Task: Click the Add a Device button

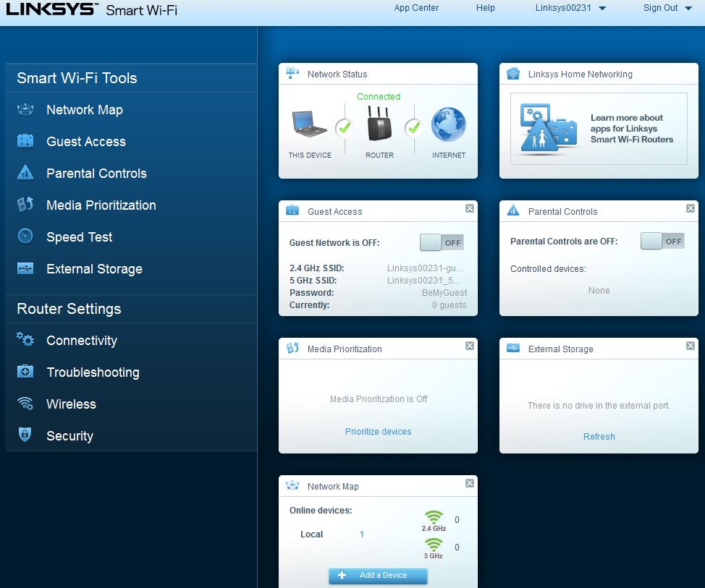Action: point(378,576)
